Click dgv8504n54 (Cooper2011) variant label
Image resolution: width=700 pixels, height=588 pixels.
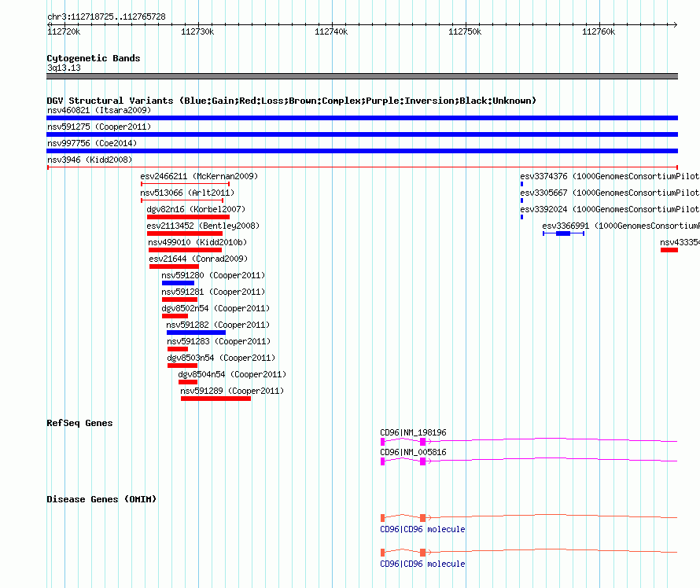coord(232,374)
